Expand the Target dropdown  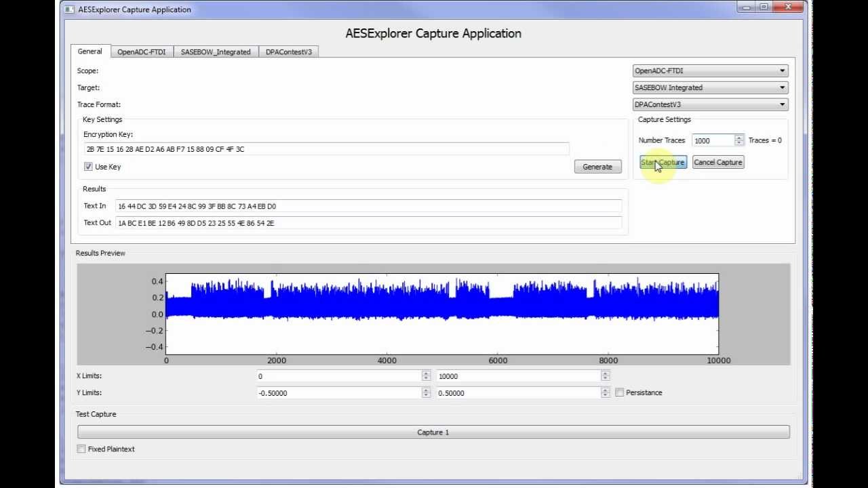[x=710, y=87]
